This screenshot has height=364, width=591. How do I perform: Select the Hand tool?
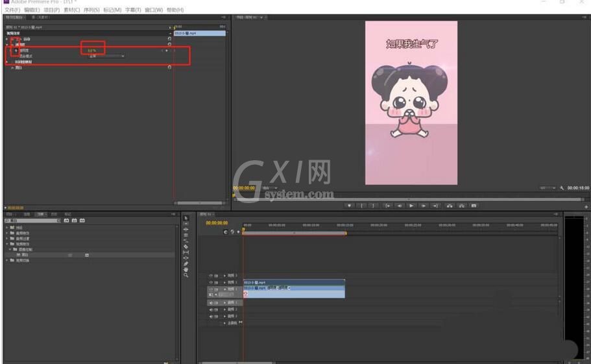click(186, 269)
